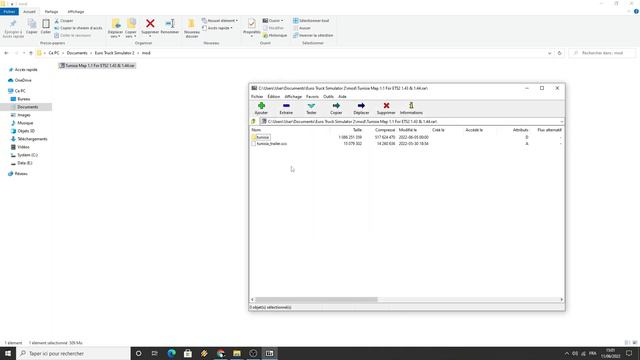Click Explorer's Épingler à Accès rapide icon

tap(13, 24)
